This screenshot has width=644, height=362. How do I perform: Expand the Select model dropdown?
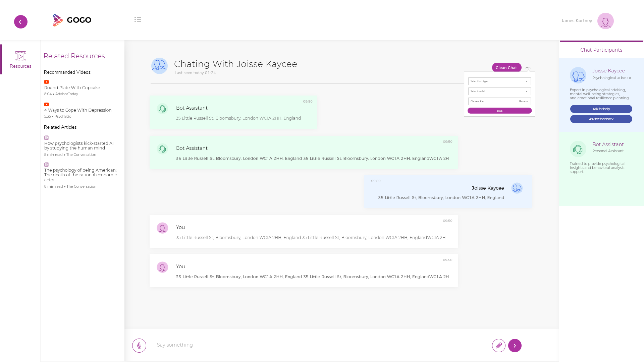pyautogui.click(x=499, y=91)
